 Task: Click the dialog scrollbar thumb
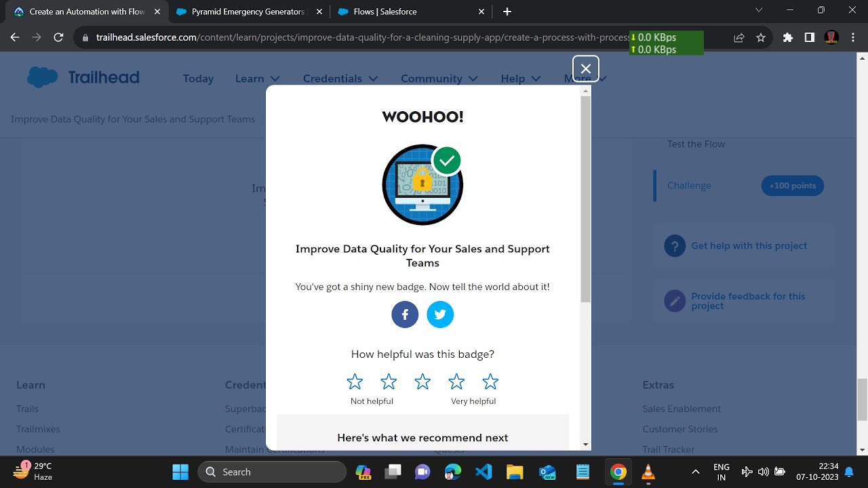[x=586, y=199]
